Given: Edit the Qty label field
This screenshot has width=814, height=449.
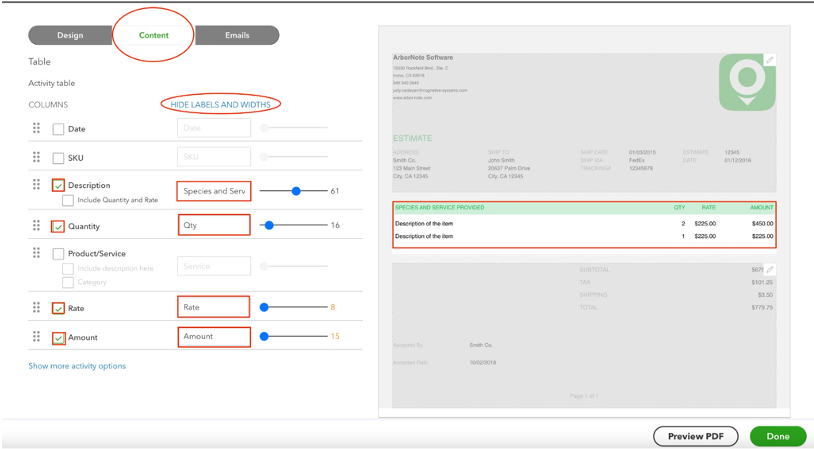Looking at the screenshot, I should [x=214, y=225].
